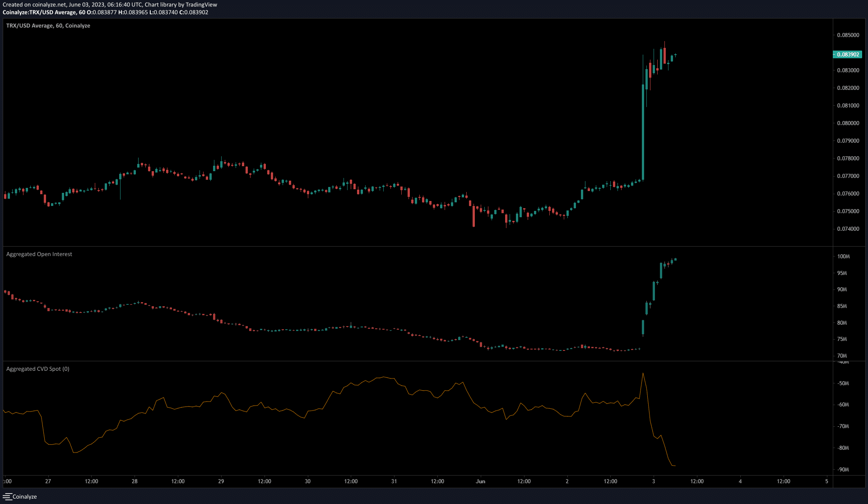Click the 0.082000 price axis label
The width and height of the screenshot is (868, 504).
pyautogui.click(x=848, y=88)
